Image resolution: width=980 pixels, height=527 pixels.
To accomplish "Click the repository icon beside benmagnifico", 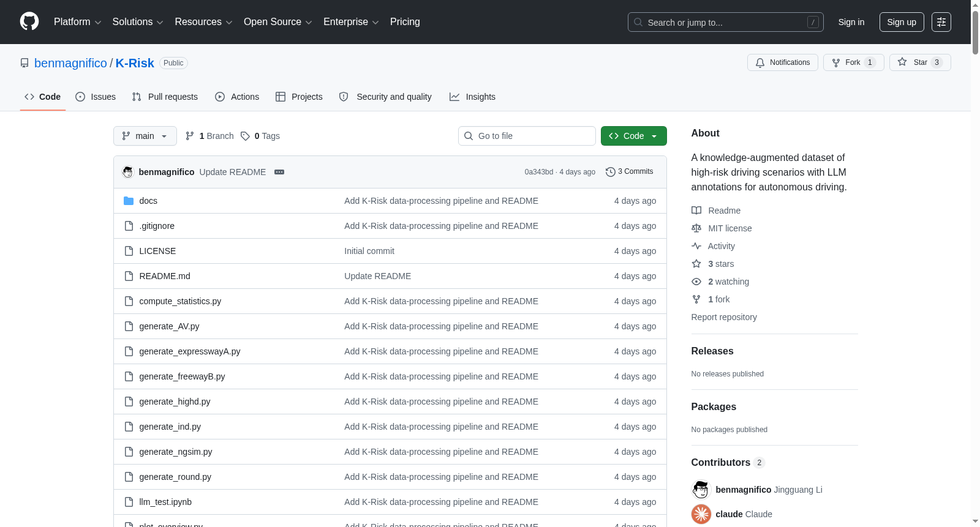I will click(24, 63).
